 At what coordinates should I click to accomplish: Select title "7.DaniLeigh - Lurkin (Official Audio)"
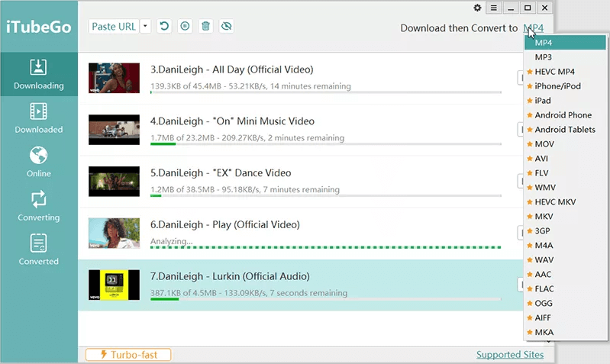coord(230,276)
